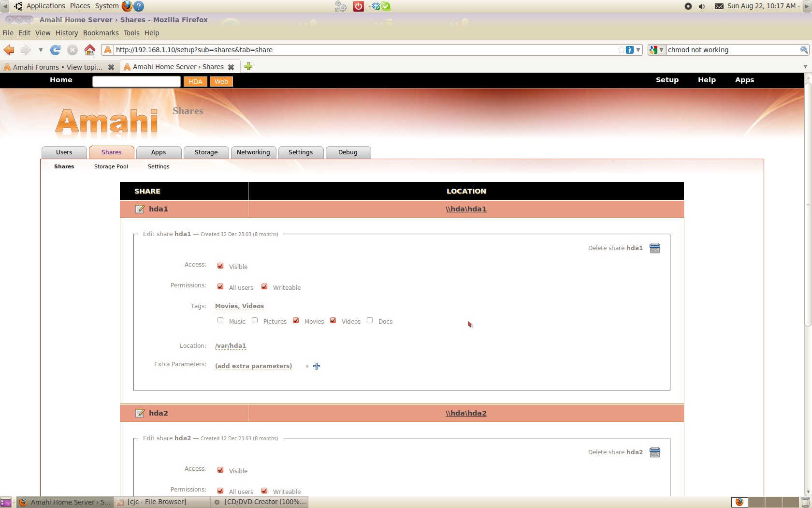Click the delete share hda2 icon

[655, 452]
